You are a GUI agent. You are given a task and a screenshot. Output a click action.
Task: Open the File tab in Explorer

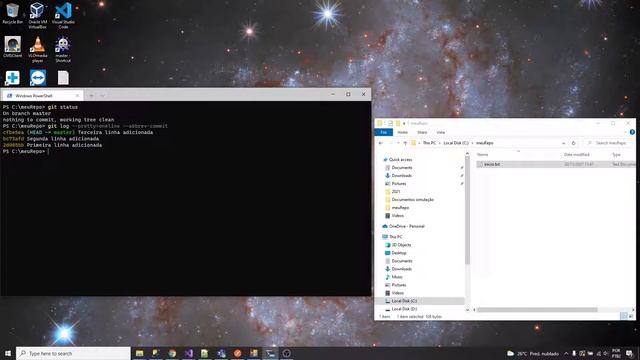tap(383, 132)
